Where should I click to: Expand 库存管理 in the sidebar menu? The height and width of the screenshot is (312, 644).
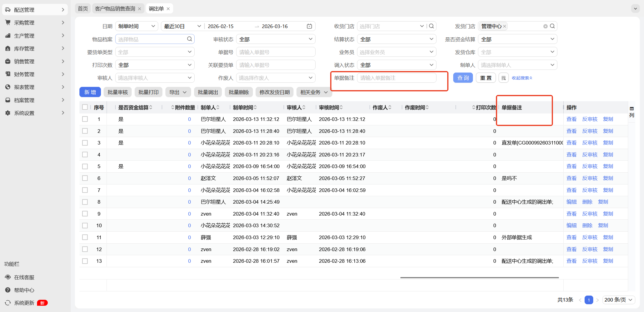click(x=35, y=48)
